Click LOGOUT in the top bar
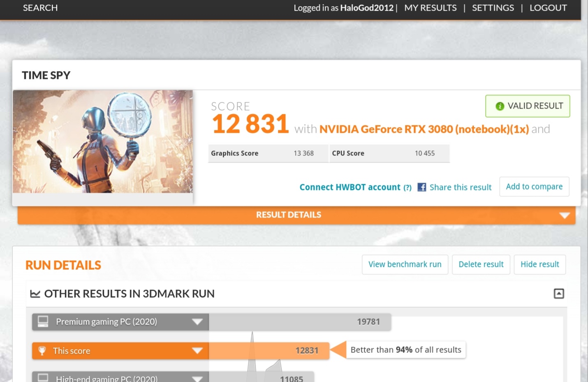588x382 pixels. [548, 8]
